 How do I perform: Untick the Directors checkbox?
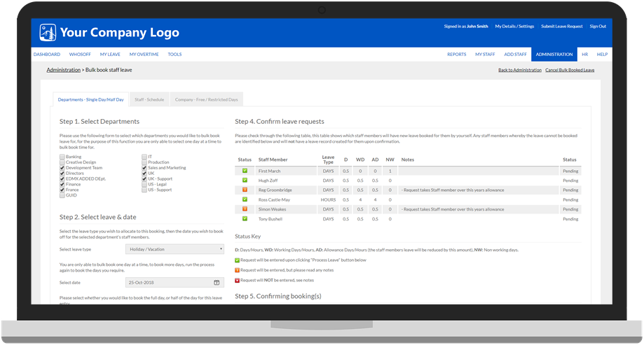pos(62,173)
